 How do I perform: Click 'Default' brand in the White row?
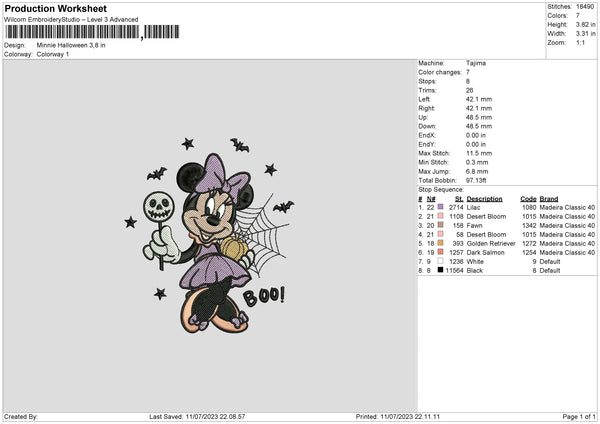[x=550, y=262]
